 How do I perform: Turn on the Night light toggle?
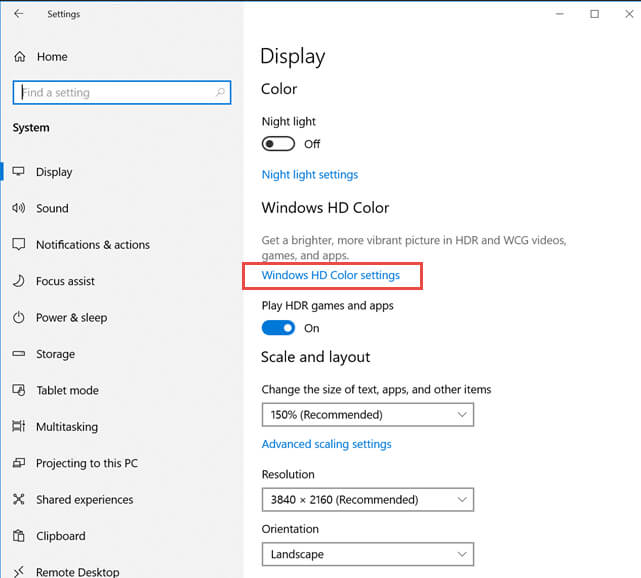[278, 144]
